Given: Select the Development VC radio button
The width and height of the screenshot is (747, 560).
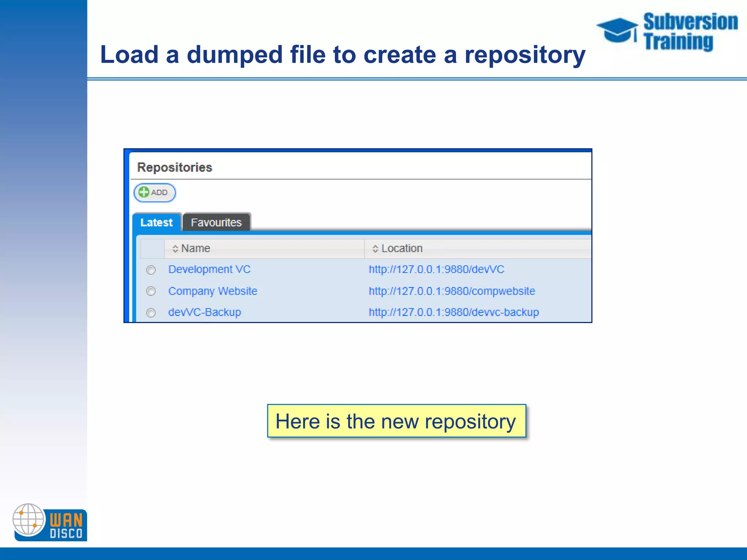Looking at the screenshot, I should (151, 270).
